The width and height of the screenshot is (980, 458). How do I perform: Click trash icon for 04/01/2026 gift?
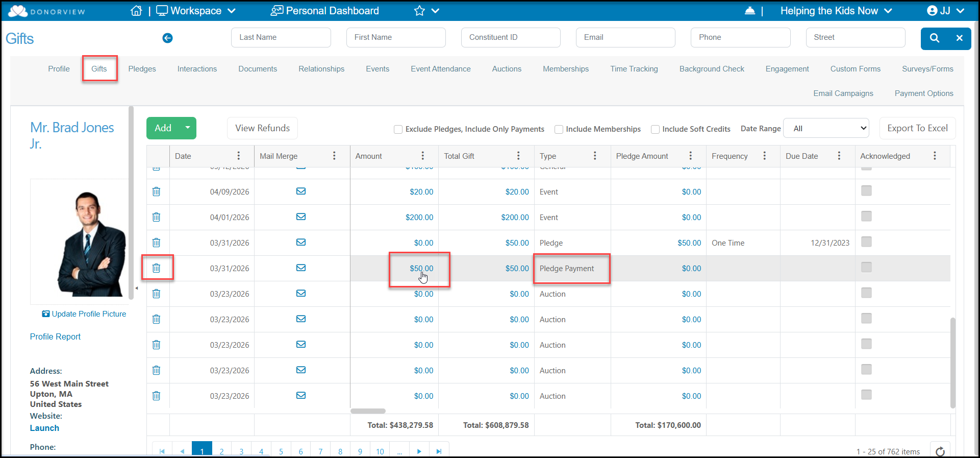[157, 217]
